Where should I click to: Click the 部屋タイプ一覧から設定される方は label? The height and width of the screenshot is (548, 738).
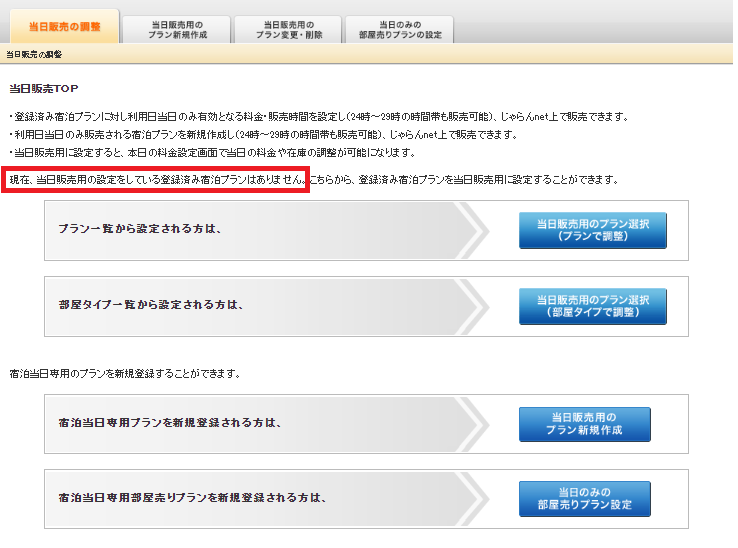tap(151, 306)
